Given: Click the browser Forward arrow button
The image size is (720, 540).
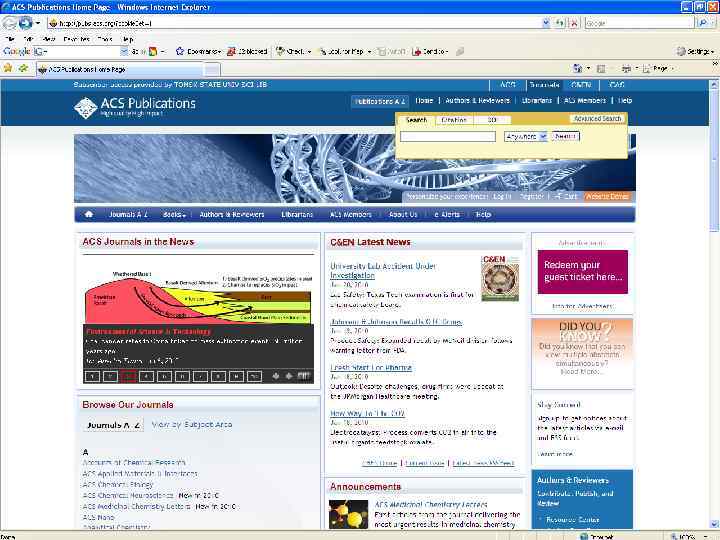Looking at the screenshot, I should (26, 22).
